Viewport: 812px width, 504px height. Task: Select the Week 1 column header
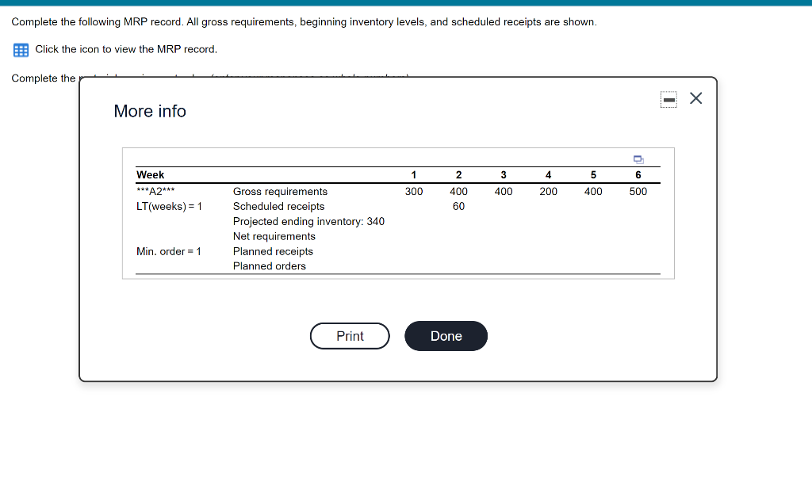[413, 175]
